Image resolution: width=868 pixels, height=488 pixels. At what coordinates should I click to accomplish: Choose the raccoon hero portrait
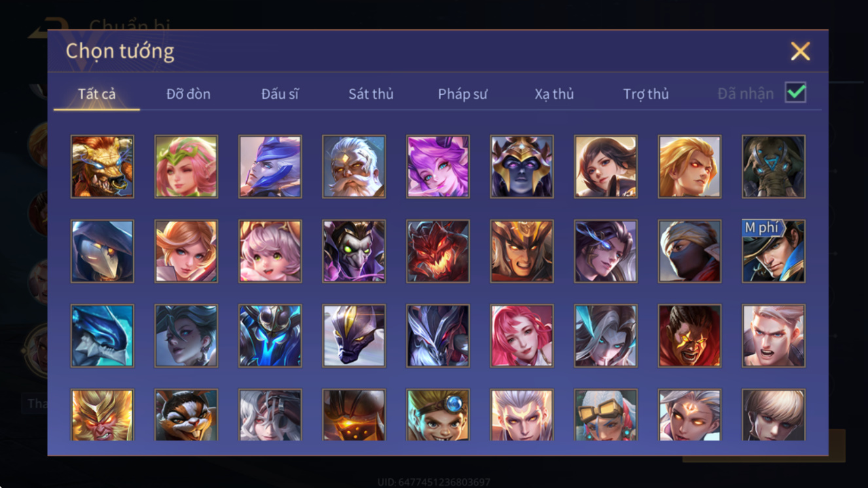click(x=187, y=415)
